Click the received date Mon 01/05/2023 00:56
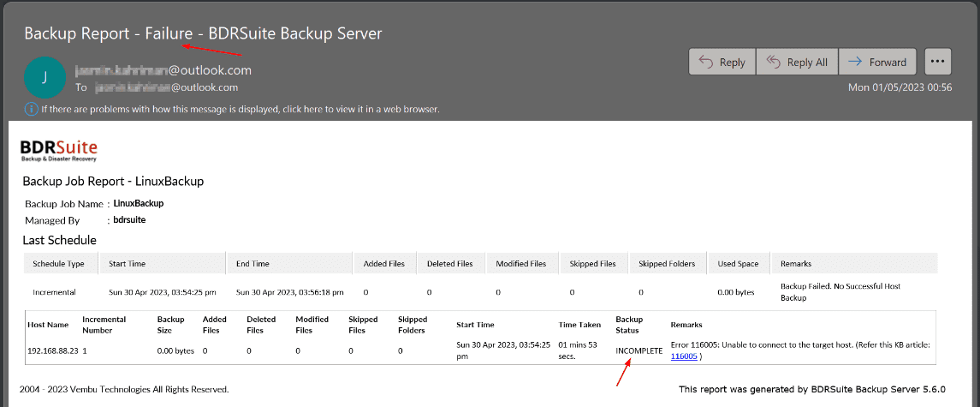This screenshot has height=407, width=980. 900,87
